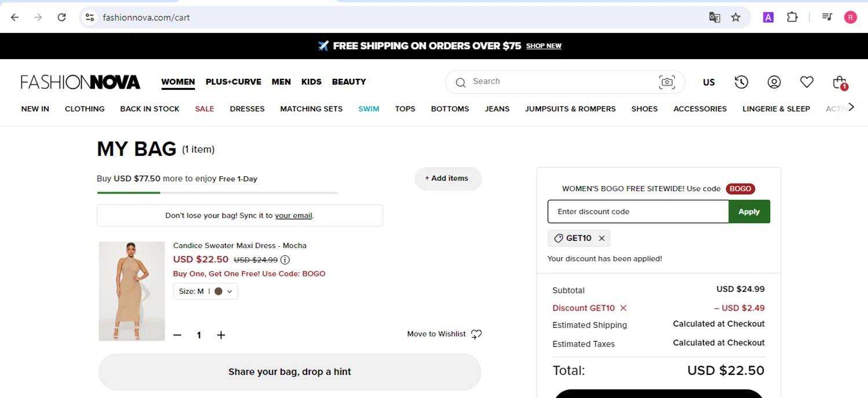Open the SALE category menu

(x=204, y=109)
